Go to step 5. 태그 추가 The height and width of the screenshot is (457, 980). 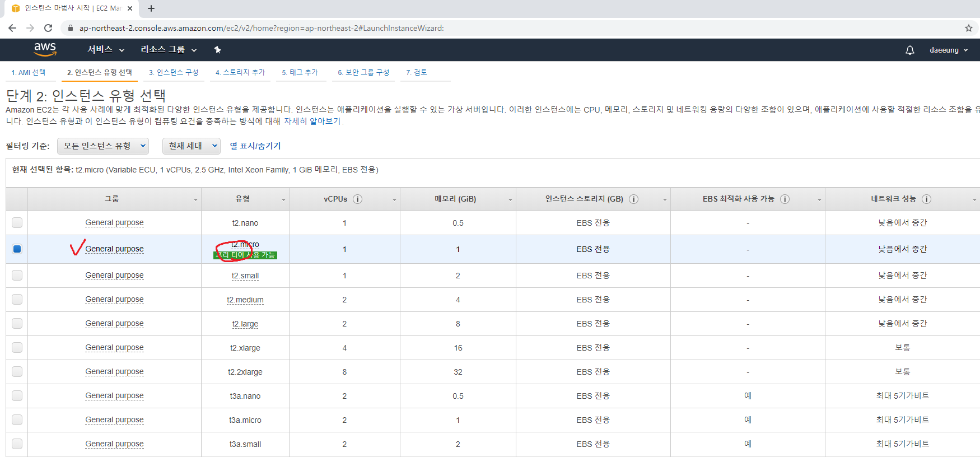(x=300, y=72)
